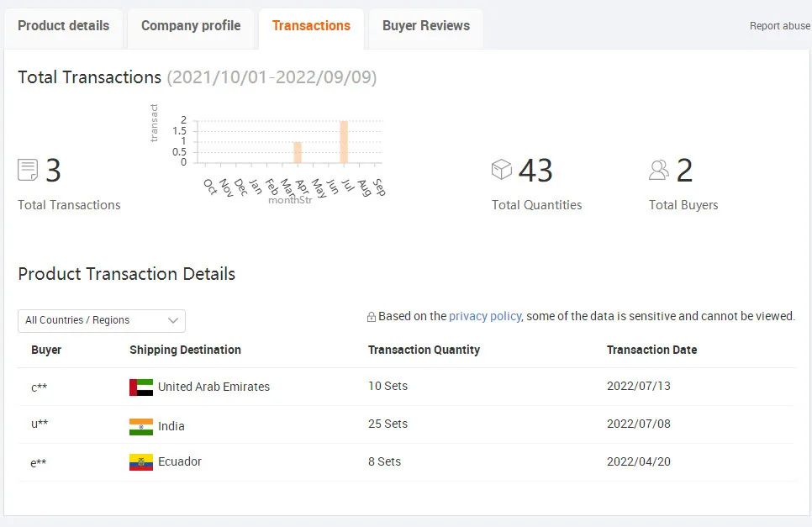The image size is (812, 527).
Task: Click the Shipping Destination column header
Action: tap(185, 350)
